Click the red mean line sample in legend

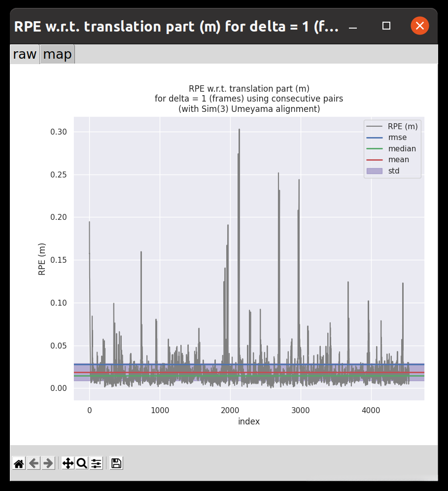tap(375, 160)
